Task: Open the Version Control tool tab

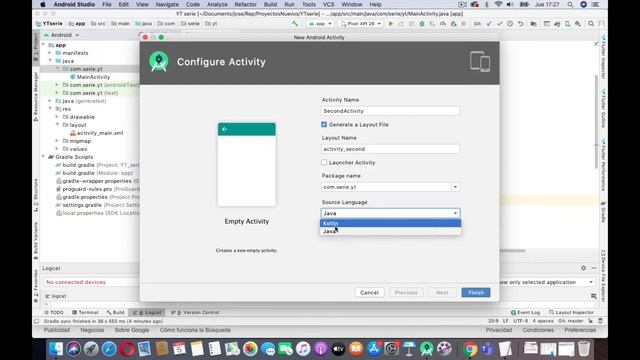Action: pyautogui.click(x=195, y=312)
